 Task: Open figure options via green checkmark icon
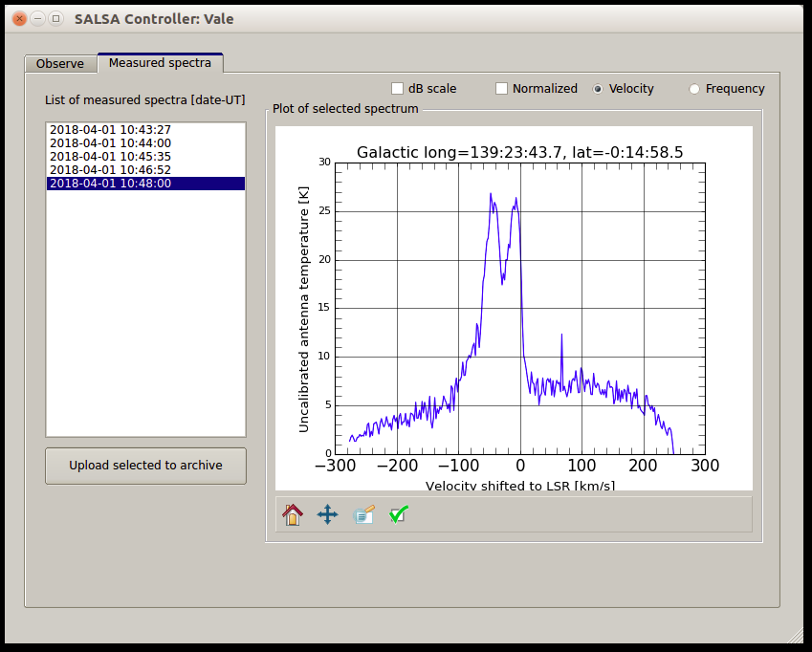pyautogui.click(x=399, y=515)
